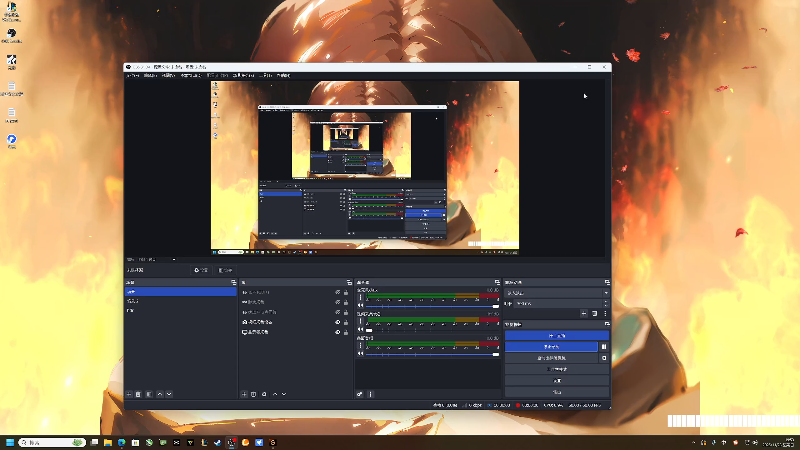This screenshot has width=800, height=450.
Task: Click the Exit button in Controls
Action: [x=557, y=392]
